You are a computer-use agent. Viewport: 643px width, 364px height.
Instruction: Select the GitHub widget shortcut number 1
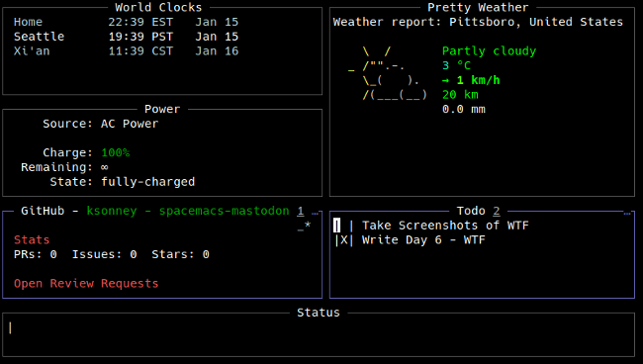[x=301, y=211]
